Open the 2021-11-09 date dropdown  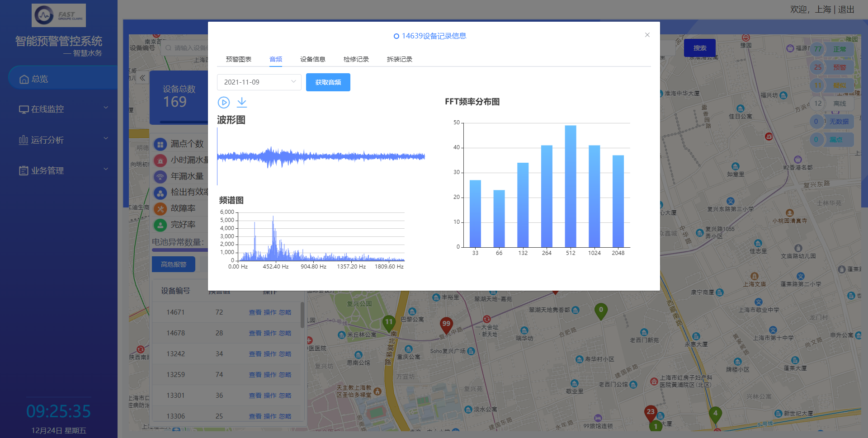click(x=259, y=82)
